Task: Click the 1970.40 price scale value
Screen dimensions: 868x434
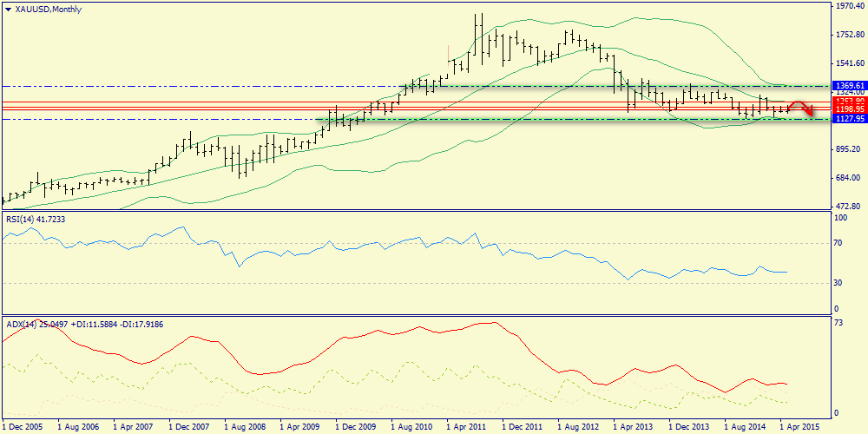Action: coord(848,6)
